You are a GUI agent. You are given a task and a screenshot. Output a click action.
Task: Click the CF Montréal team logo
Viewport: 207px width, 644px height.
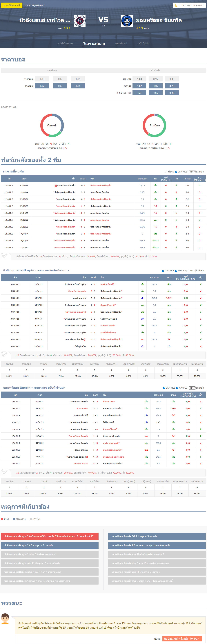[x=127, y=21]
